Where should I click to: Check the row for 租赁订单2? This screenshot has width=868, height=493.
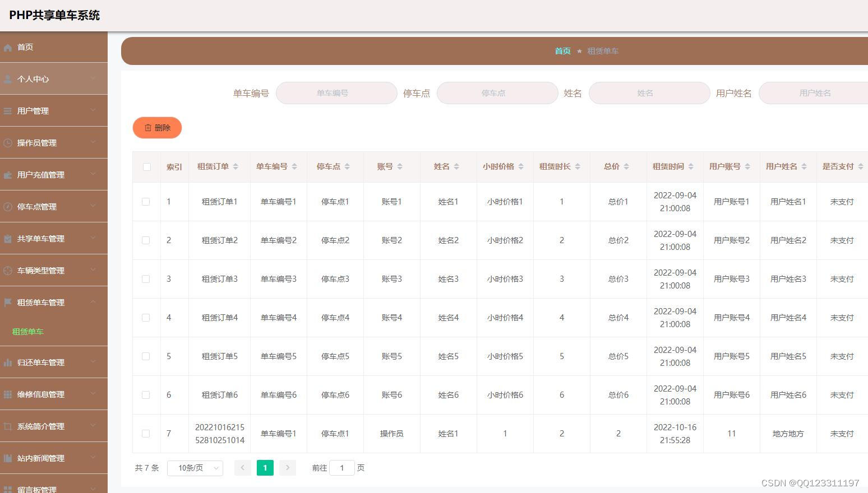pyautogui.click(x=146, y=240)
